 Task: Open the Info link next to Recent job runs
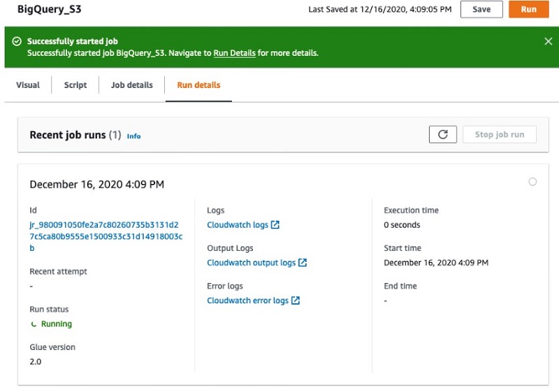(133, 136)
